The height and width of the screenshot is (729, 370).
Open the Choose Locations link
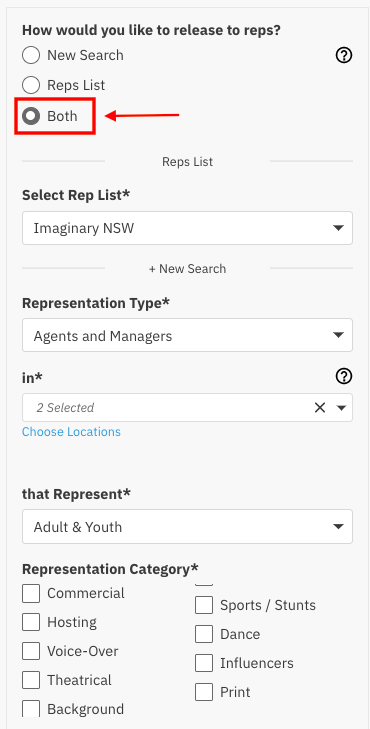point(71,431)
